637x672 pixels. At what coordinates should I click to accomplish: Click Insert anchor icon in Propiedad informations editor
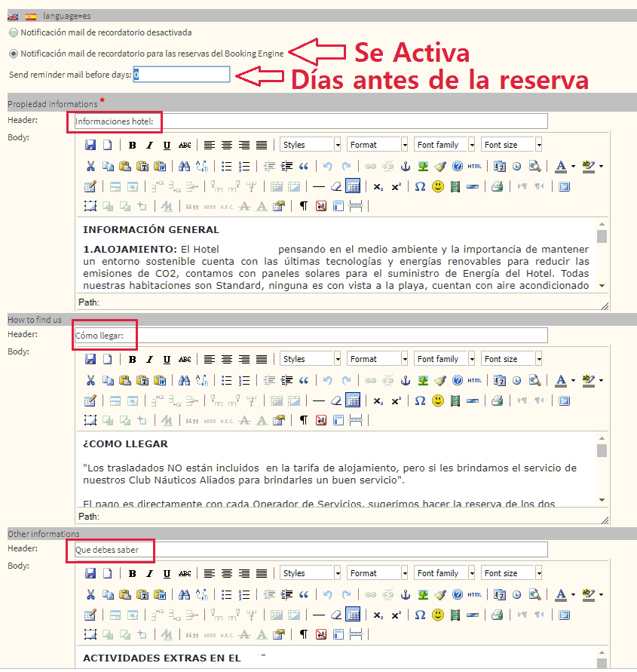(x=405, y=167)
